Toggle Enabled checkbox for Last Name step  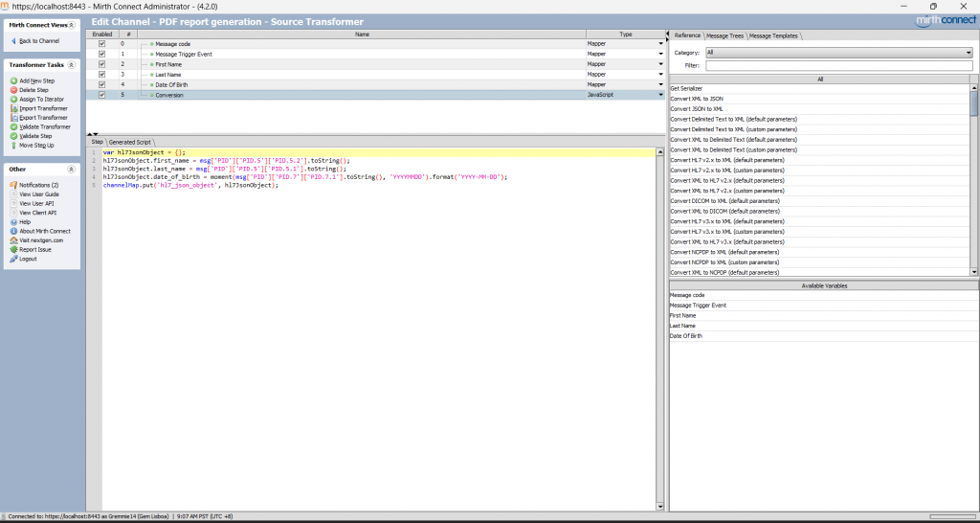101,75
